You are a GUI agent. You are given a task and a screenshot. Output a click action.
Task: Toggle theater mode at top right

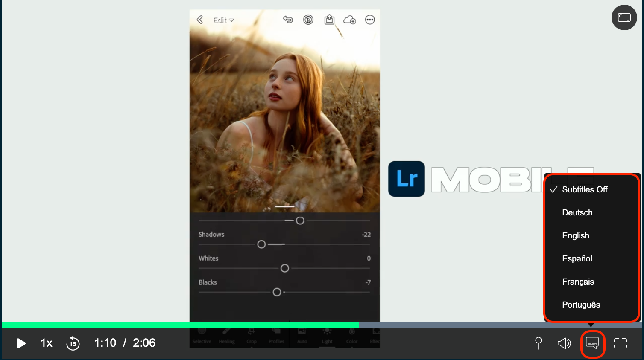tap(624, 17)
